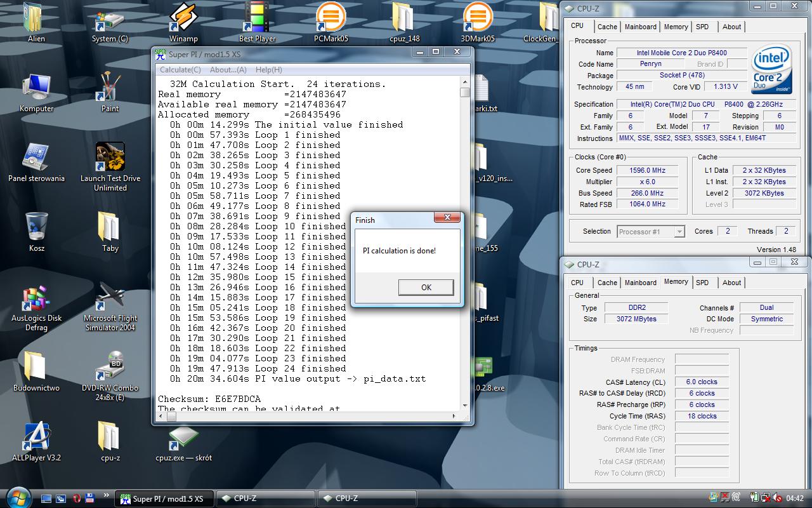
Task: Select Cache tab in bottom CPU-Z window
Action: pos(607,283)
